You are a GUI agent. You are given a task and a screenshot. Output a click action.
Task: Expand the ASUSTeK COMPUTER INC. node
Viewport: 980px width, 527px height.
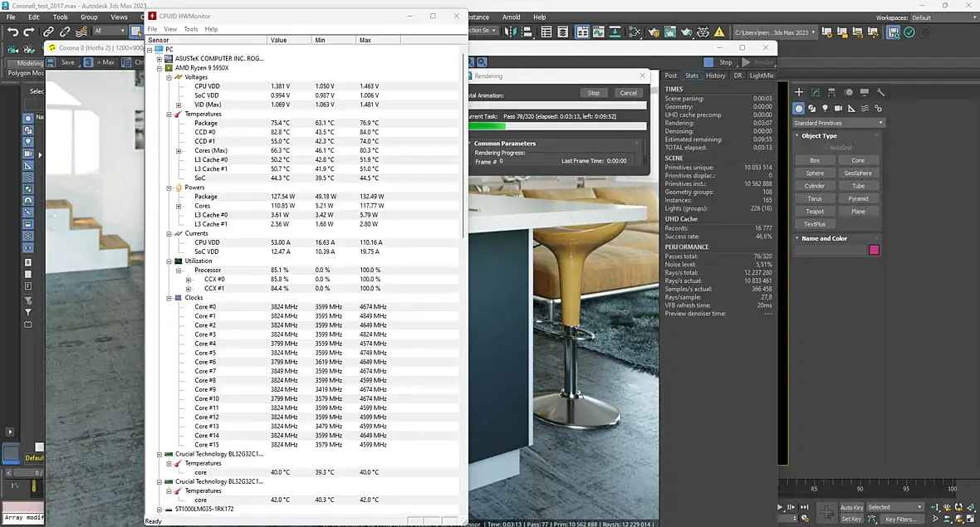pyautogui.click(x=159, y=59)
